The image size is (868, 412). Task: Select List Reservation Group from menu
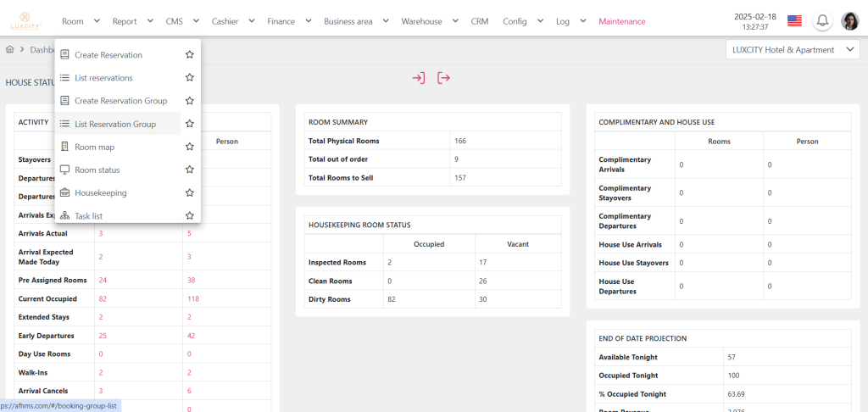115,124
